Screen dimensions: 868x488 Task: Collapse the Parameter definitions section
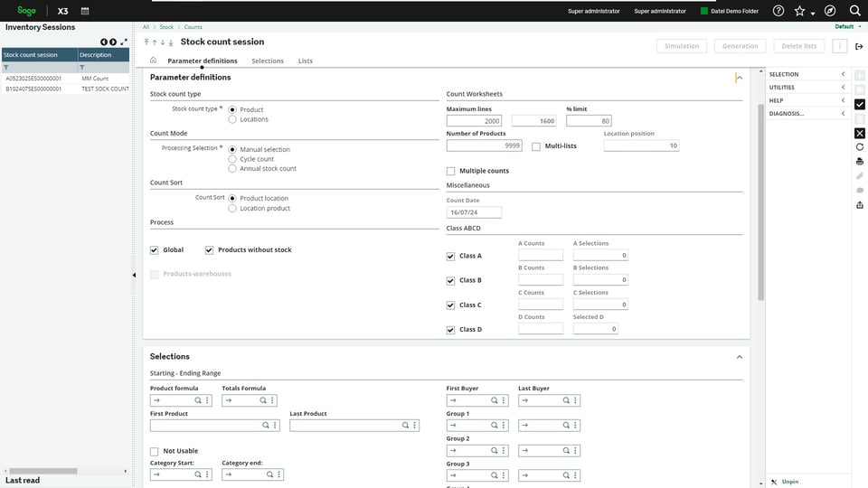740,78
